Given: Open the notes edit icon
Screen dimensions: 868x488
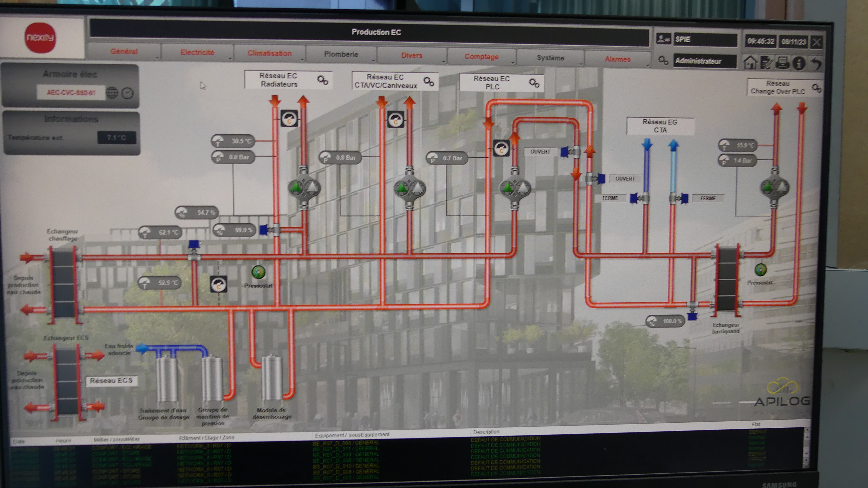Looking at the screenshot, I should pos(766,63).
